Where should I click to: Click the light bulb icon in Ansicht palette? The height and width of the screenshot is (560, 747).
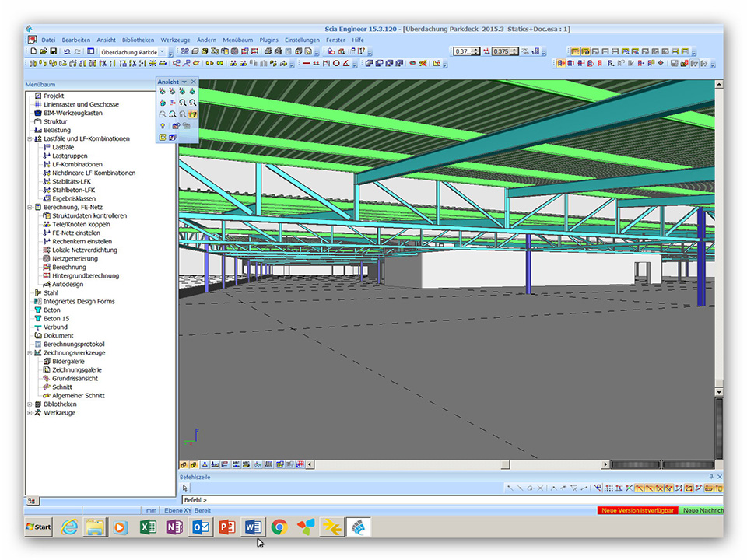coord(163,125)
